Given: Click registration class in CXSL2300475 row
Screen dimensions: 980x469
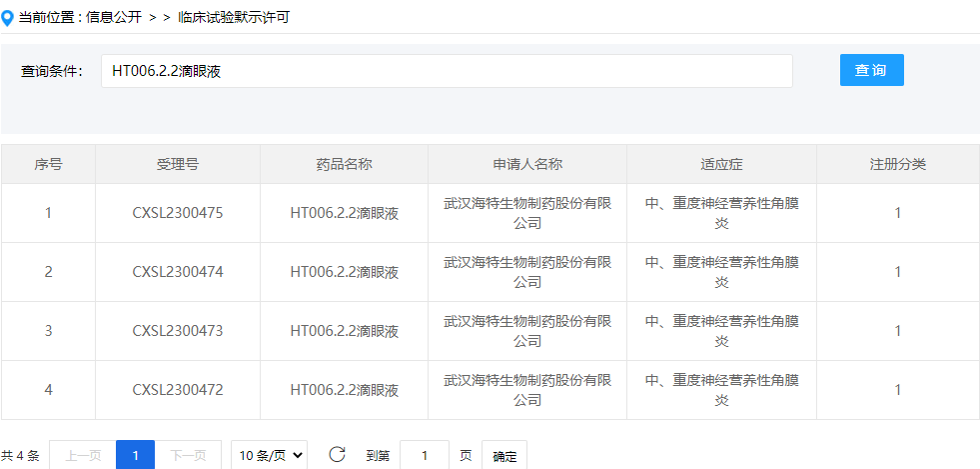Looking at the screenshot, I should click(897, 213).
